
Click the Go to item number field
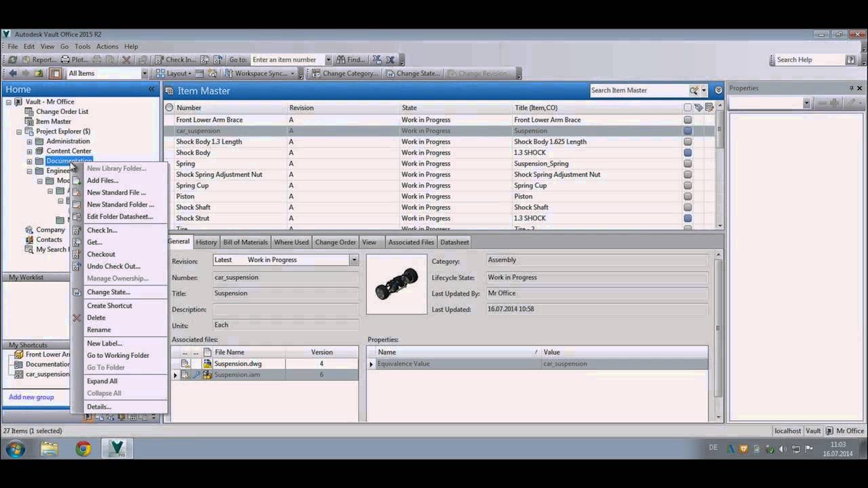pos(288,60)
